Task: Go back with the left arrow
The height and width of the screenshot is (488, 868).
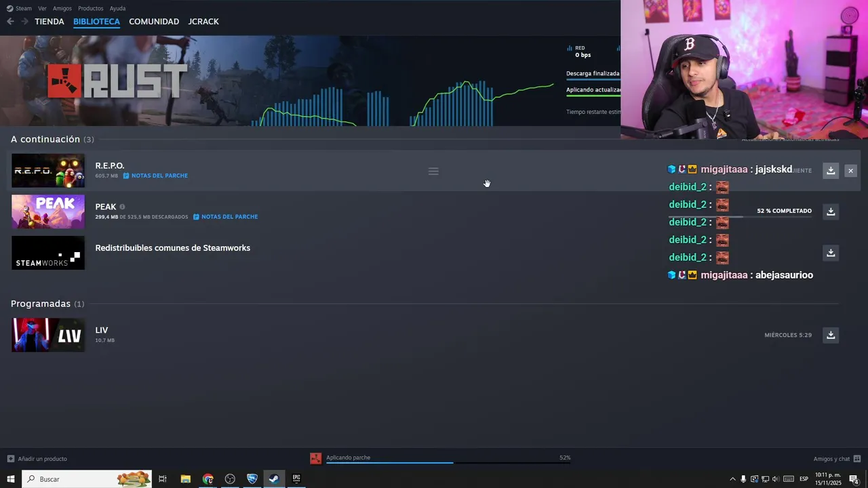Action: point(10,22)
